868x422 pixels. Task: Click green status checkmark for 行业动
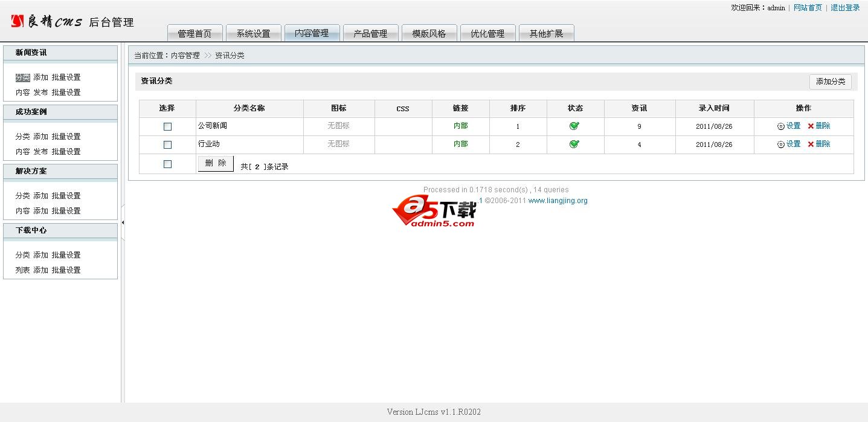click(574, 144)
